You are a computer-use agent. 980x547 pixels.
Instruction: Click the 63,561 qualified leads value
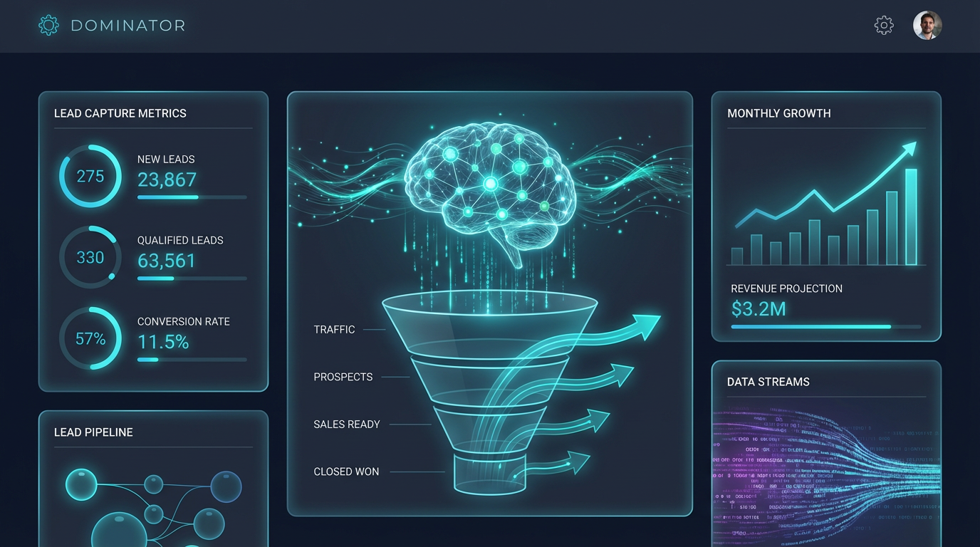167,261
